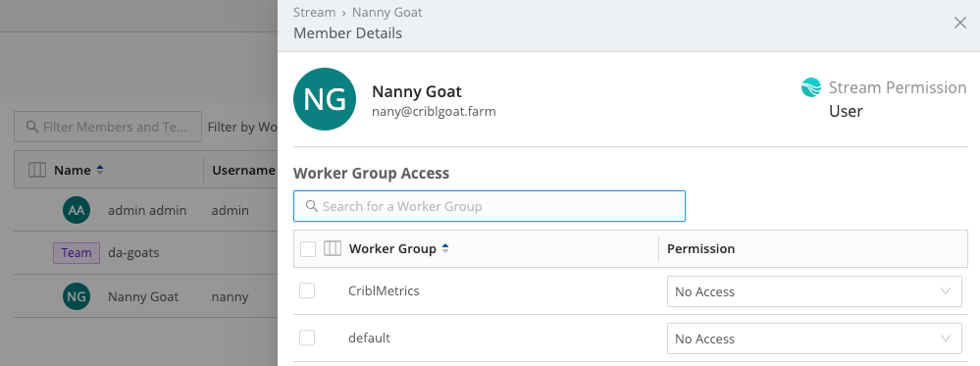Click the AA avatar for admin admin
The image size is (980, 366).
point(77,210)
